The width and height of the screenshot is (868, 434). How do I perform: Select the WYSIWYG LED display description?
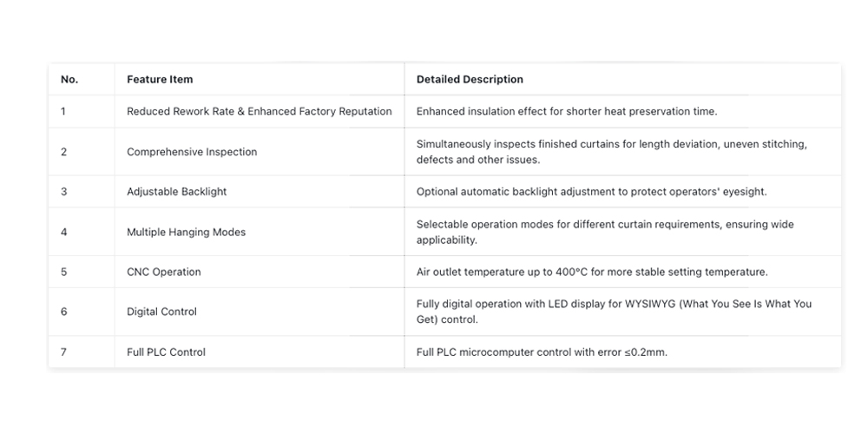pos(614,312)
